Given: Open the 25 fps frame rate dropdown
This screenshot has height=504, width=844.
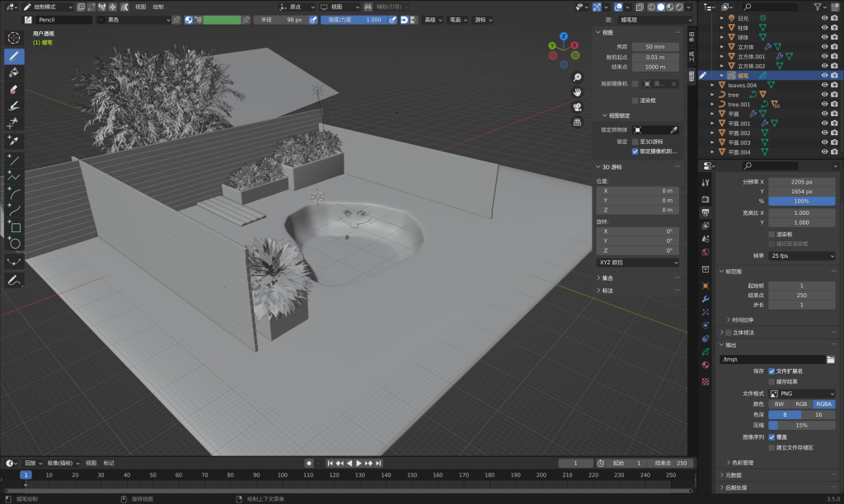Looking at the screenshot, I should pyautogui.click(x=802, y=256).
